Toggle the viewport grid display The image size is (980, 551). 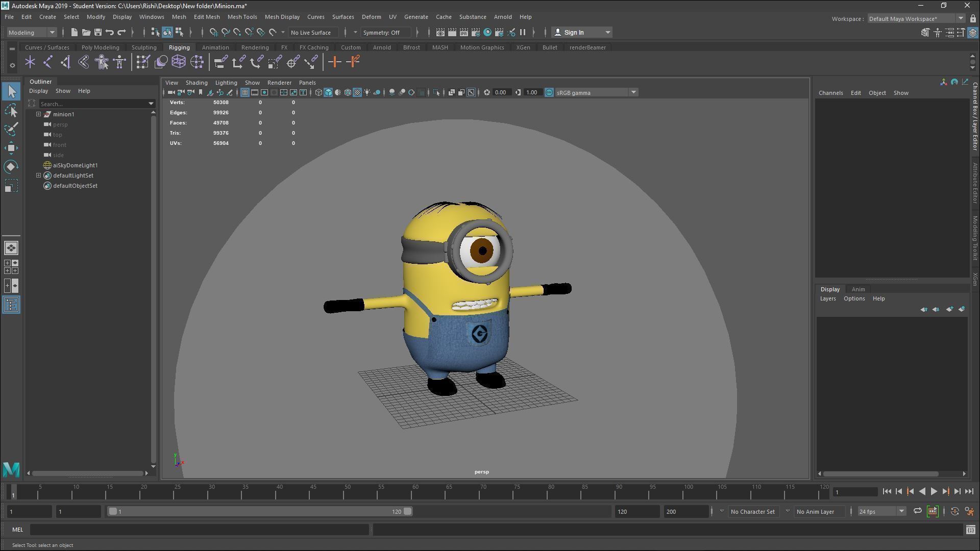pos(245,93)
